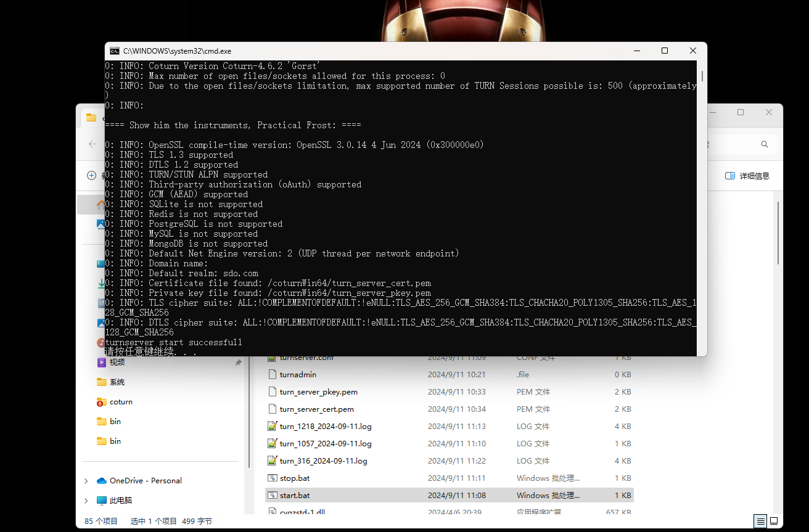This screenshot has width=809, height=532.
Task: Click the 选中 1 个项目 499 字节 status text
Action: click(x=171, y=522)
